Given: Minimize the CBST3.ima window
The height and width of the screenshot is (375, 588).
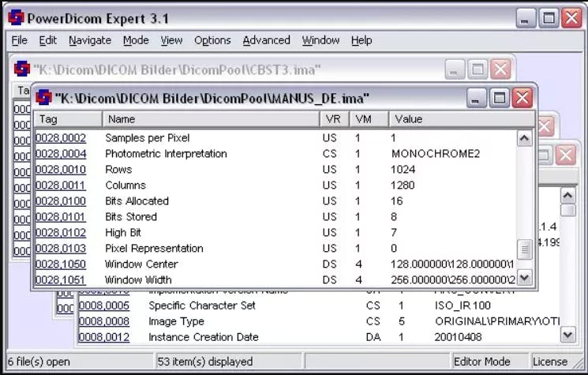Looking at the screenshot, I should [455, 69].
